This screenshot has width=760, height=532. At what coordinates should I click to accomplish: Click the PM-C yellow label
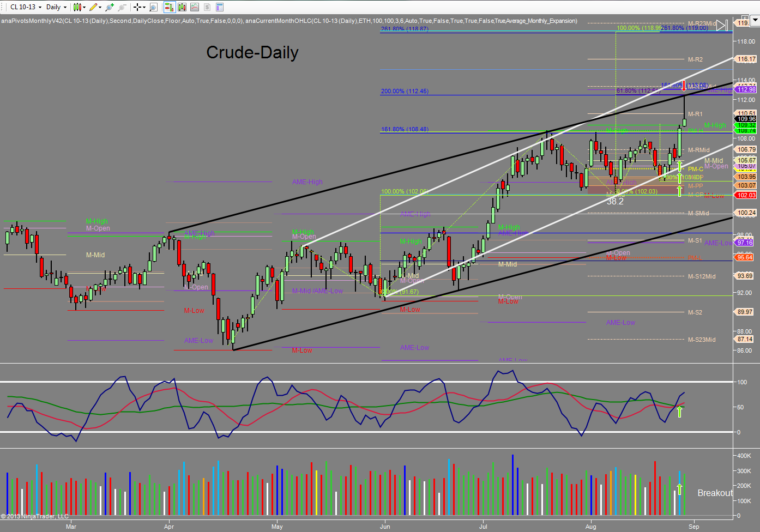696,169
